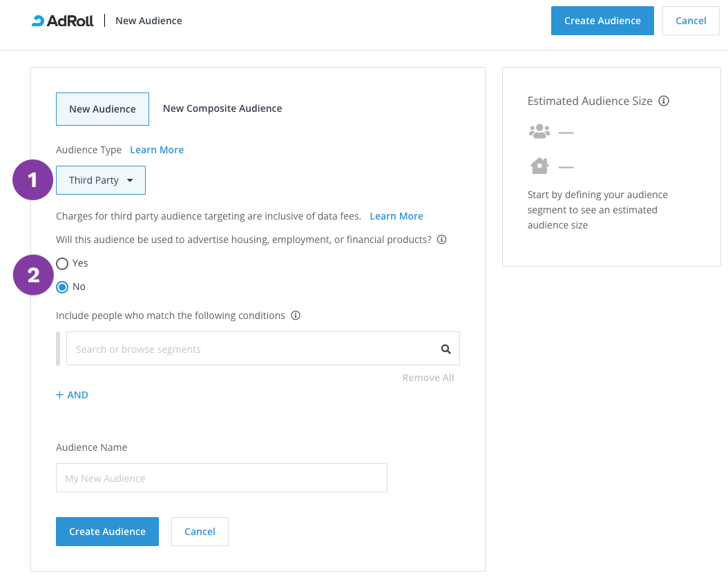The image size is (728, 582).
Task: Click the AdRoll logo
Action: [x=63, y=21]
